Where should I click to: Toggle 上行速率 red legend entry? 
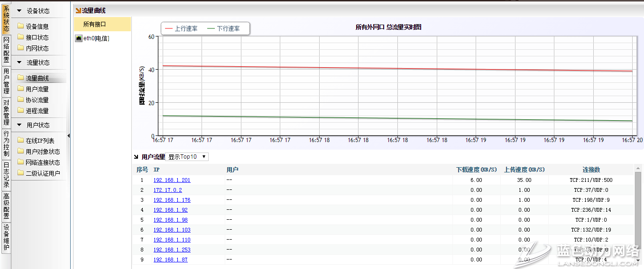(181, 29)
